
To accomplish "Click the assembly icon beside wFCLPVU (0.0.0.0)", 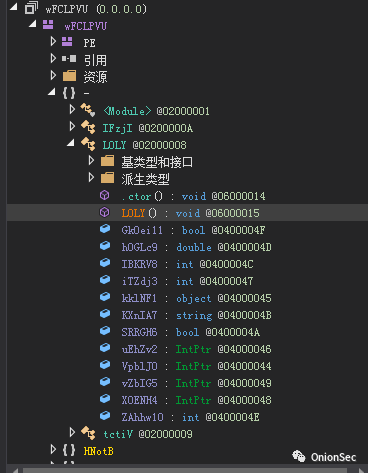I will pyautogui.click(x=31, y=8).
